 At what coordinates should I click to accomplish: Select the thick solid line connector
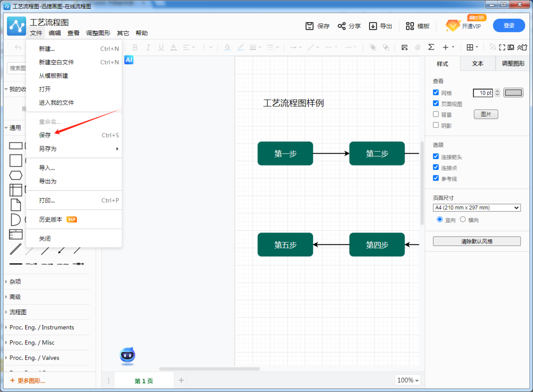click(x=16, y=264)
